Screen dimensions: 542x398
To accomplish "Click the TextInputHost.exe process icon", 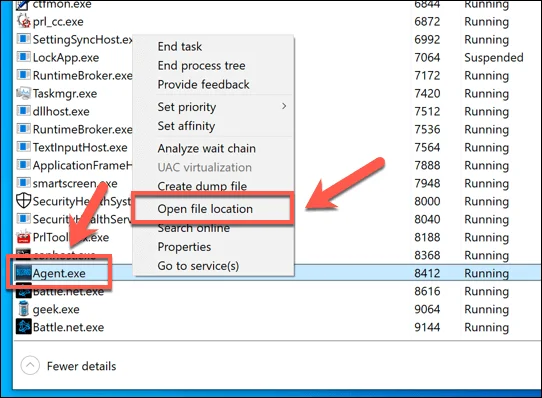I will point(24,147).
